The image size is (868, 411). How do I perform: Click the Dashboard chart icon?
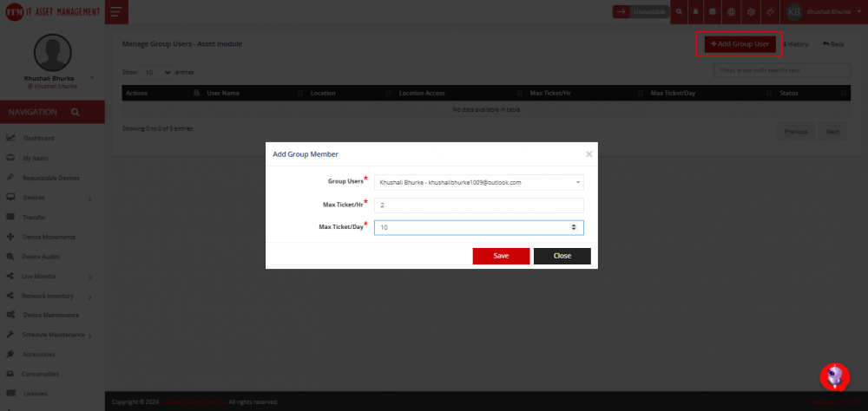pos(10,138)
